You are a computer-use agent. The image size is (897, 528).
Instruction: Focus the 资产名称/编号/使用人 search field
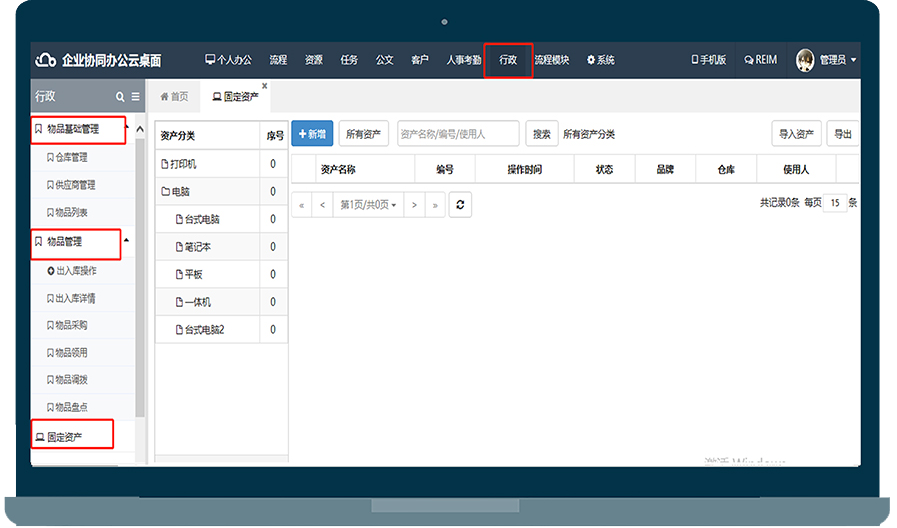tap(458, 134)
